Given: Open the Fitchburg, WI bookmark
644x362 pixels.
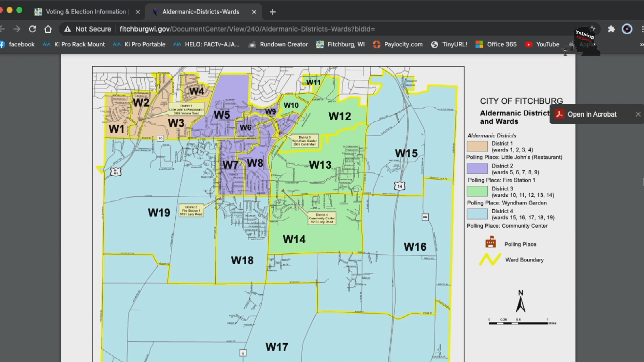Looking at the screenshot, I should point(345,44).
